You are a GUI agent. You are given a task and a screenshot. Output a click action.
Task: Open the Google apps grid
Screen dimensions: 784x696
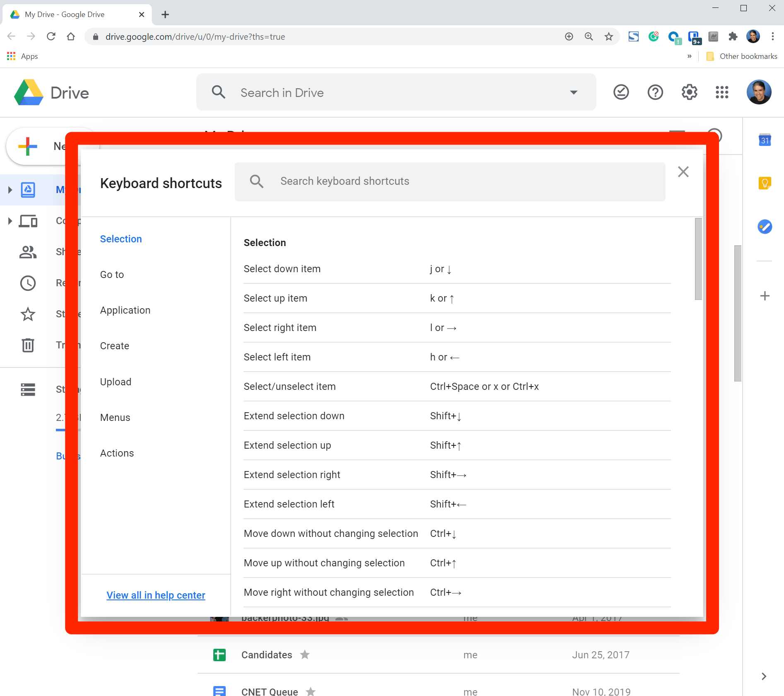(722, 92)
